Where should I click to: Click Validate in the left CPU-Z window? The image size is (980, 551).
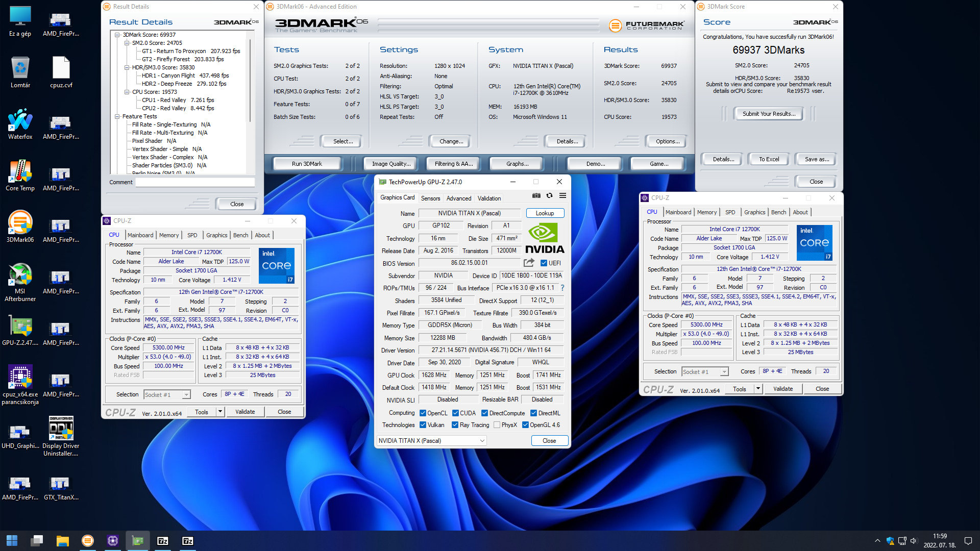[245, 412]
